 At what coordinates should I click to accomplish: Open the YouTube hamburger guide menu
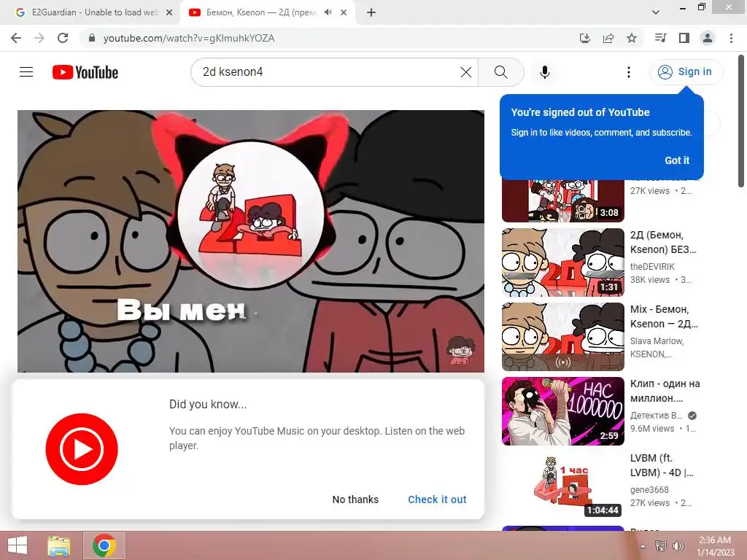(26, 72)
